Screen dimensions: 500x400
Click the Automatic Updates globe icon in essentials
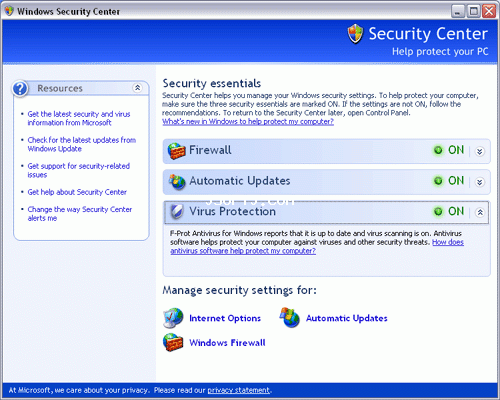(x=177, y=182)
